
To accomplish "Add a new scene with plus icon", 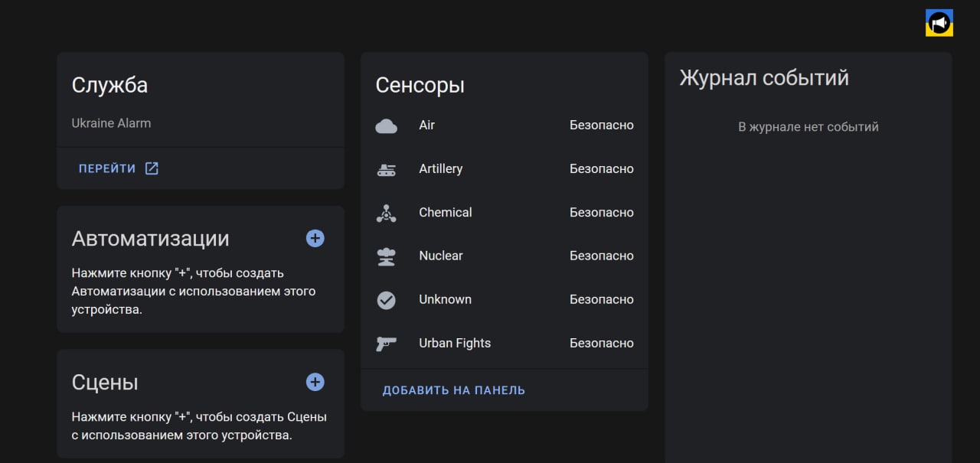I will click(x=315, y=382).
